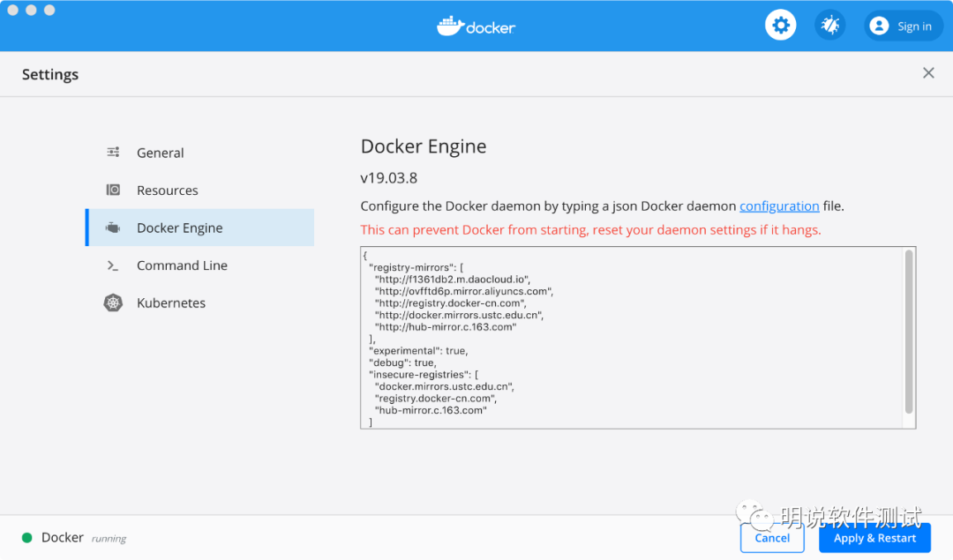This screenshot has height=560, width=953.
Task: Open the configuration documentation link
Action: [779, 206]
